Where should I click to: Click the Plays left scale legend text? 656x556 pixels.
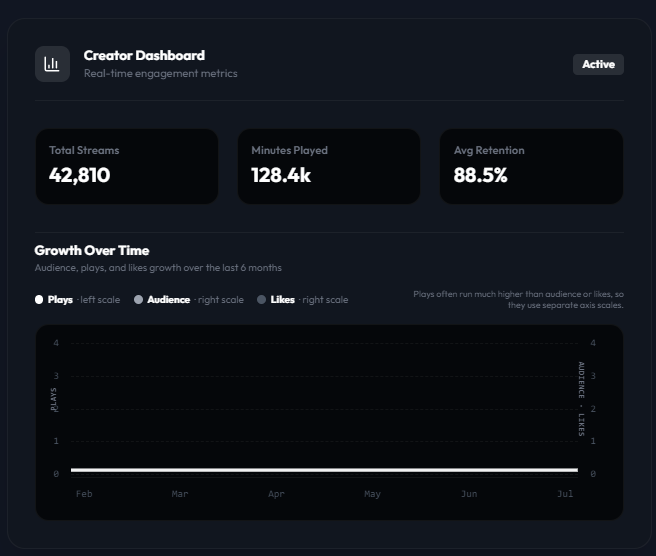click(84, 300)
